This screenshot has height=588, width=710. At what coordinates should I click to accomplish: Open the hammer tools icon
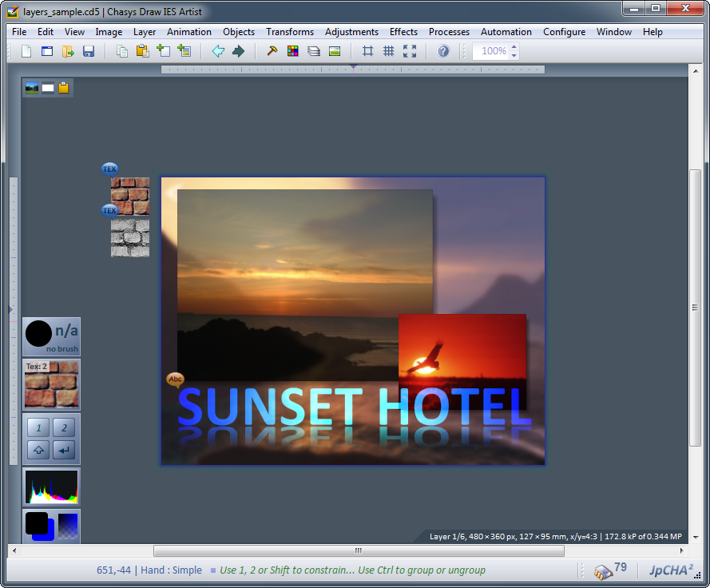pyautogui.click(x=272, y=51)
